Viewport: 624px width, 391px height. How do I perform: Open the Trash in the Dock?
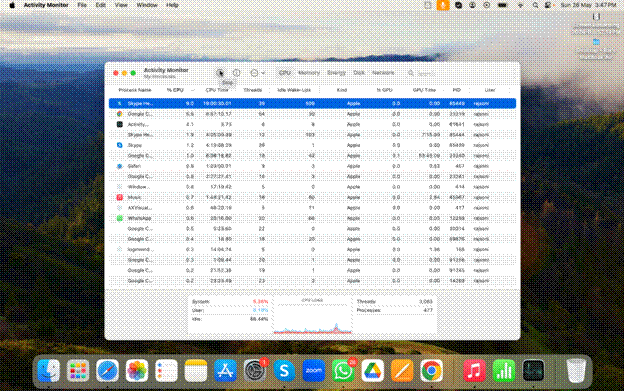pyautogui.click(x=576, y=371)
